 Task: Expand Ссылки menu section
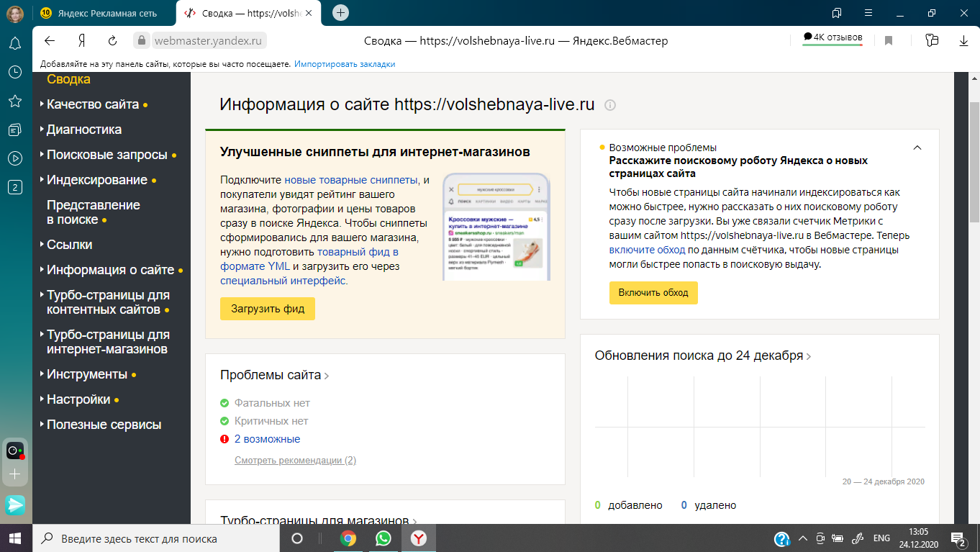click(x=69, y=245)
